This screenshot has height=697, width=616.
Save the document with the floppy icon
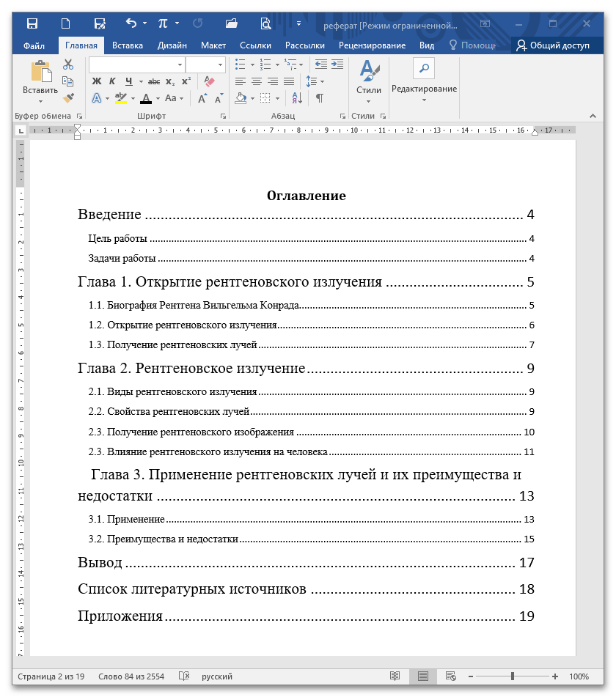(32, 23)
